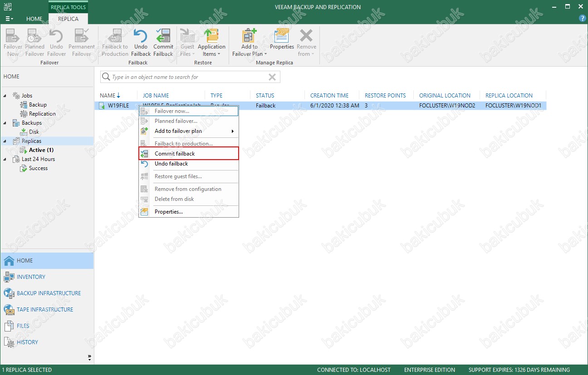This screenshot has width=588, height=375.
Task: Choose Properties in context menu
Action: 189,212
